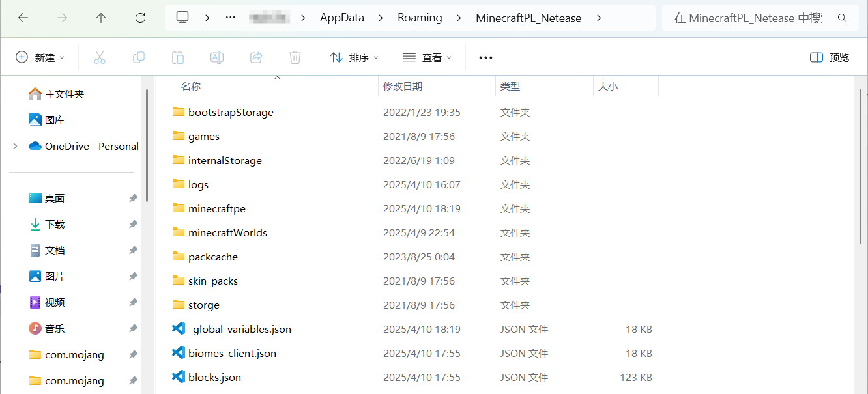Open 音乐 in the sidebar
Screen dimensions: 868x394
pos(55,329)
